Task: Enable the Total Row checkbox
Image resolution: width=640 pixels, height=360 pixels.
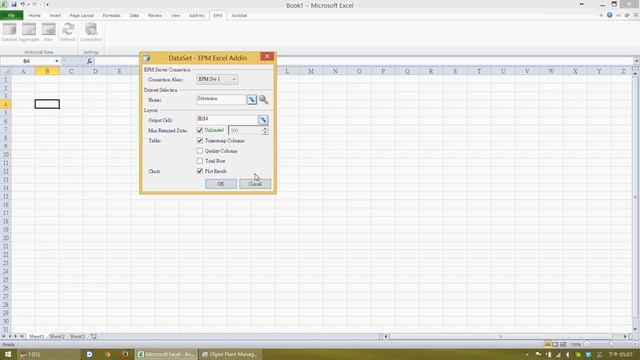Action: [x=200, y=161]
